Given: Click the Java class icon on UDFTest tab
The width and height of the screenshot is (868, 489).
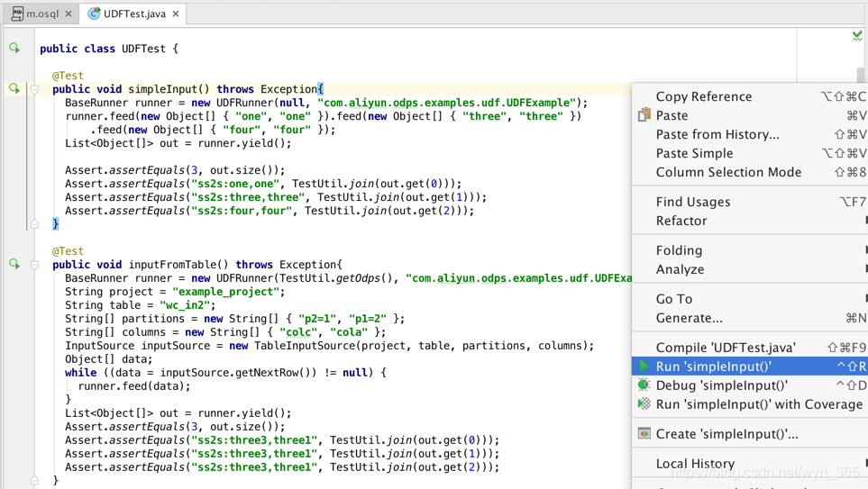Looking at the screenshot, I should point(94,14).
